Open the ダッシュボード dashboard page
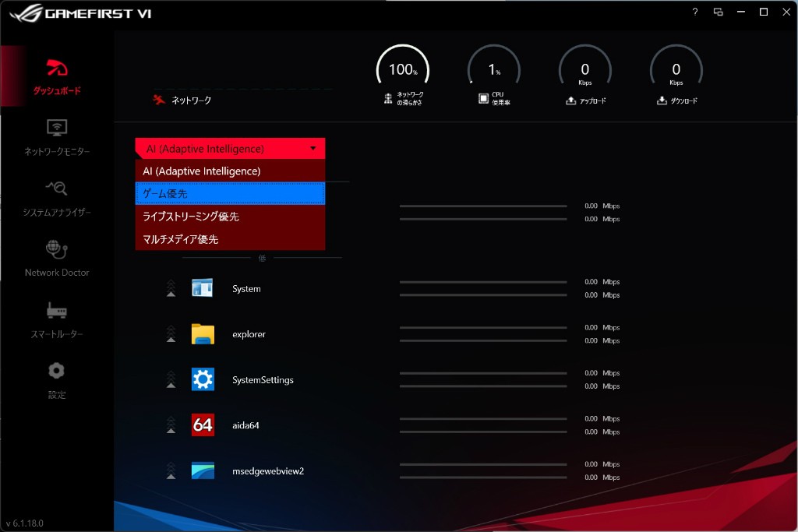The height and width of the screenshot is (532, 798). click(56, 76)
